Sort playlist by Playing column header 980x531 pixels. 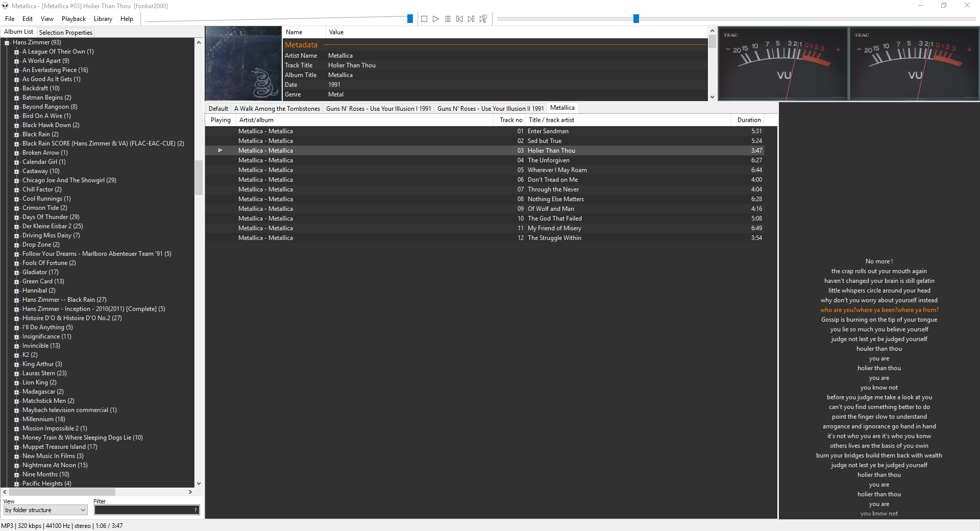(220, 120)
